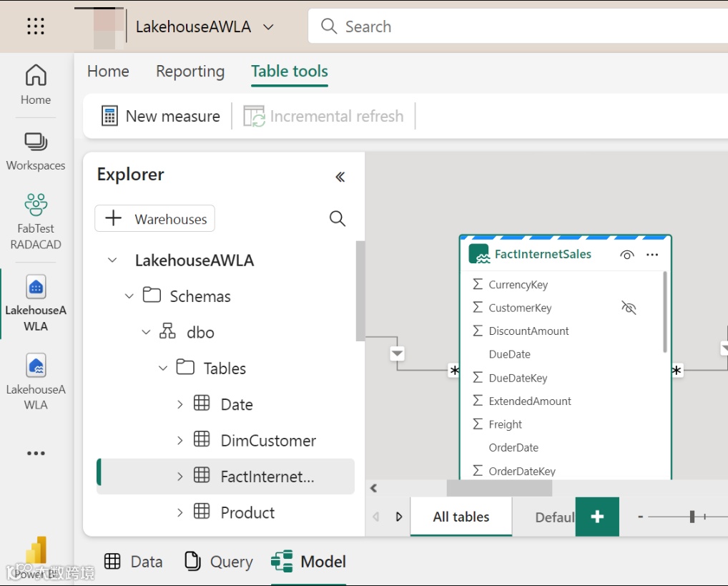Open more items ellipsis in left navigation

click(36, 453)
